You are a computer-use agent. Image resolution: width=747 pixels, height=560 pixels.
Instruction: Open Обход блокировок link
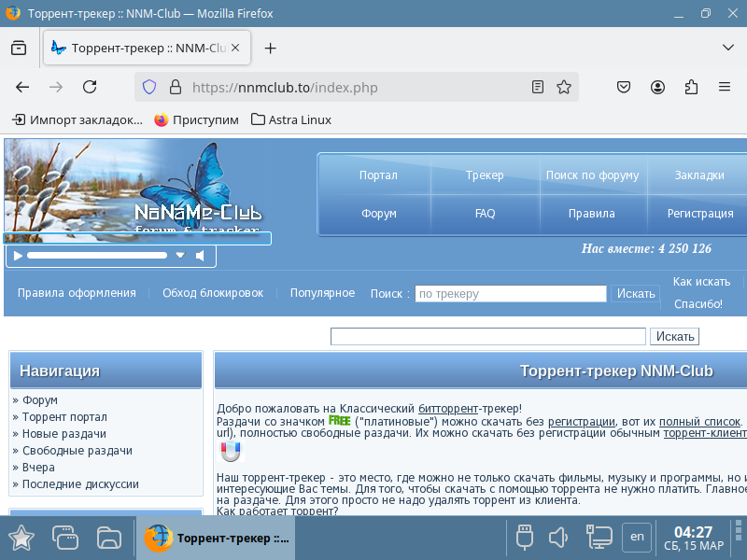(x=213, y=293)
